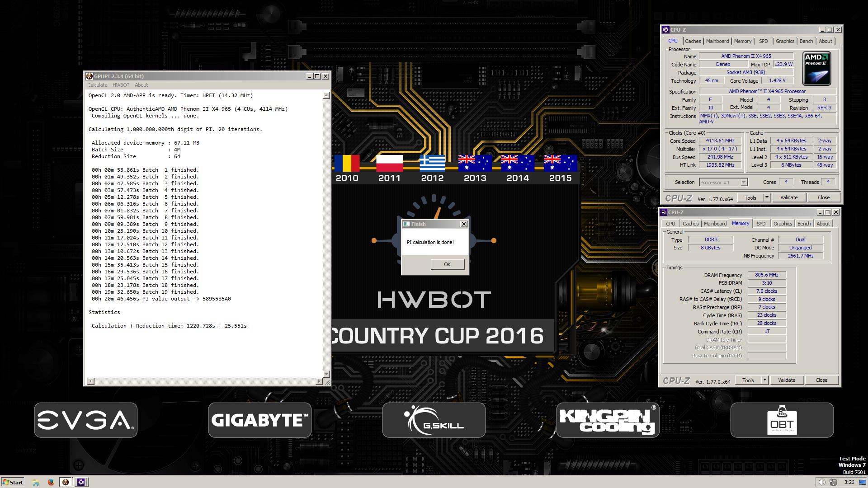The height and width of the screenshot is (488, 868).
Task: Click the EVGA sponsor logo
Action: click(86, 420)
